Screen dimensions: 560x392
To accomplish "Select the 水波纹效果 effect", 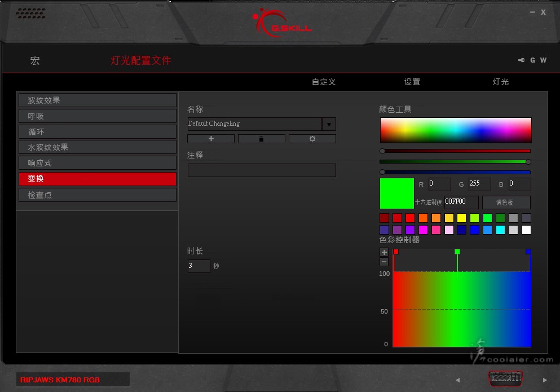I will 98,147.
